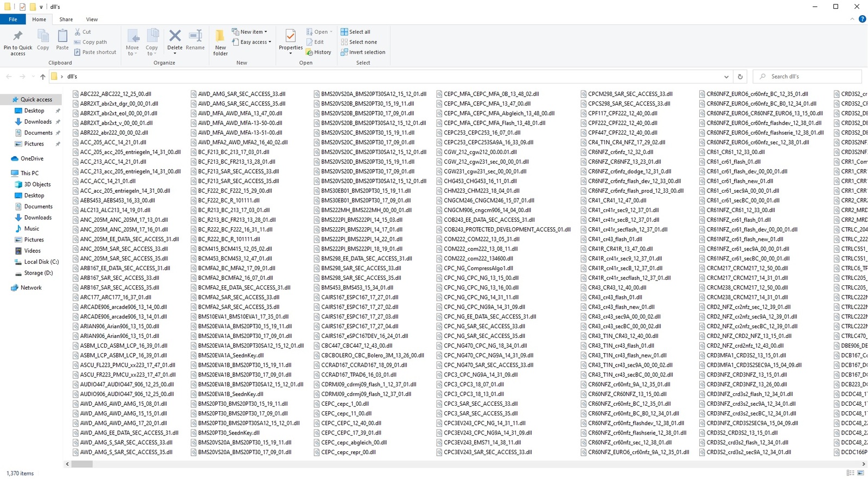Click the dll's path in the address bar

(72, 76)
